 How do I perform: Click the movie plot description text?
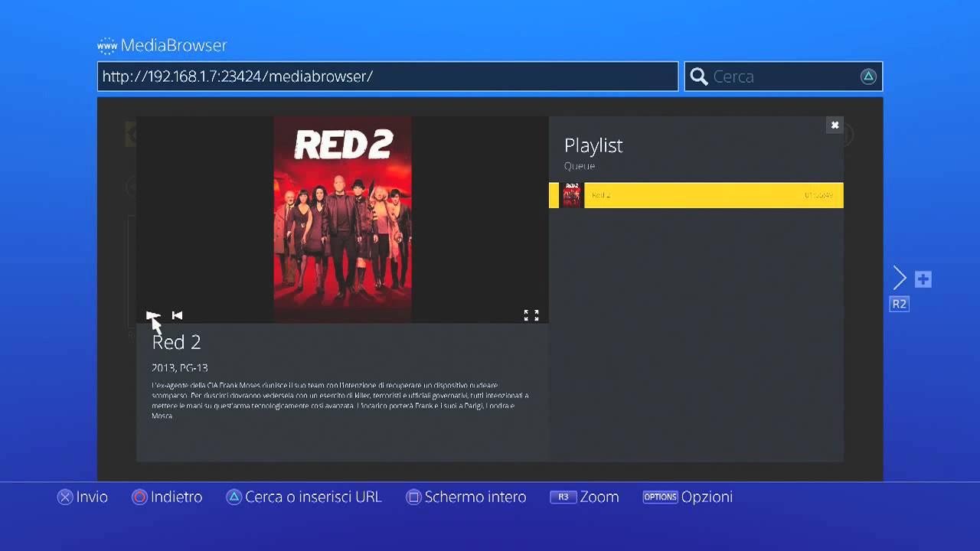pos(341,400)
